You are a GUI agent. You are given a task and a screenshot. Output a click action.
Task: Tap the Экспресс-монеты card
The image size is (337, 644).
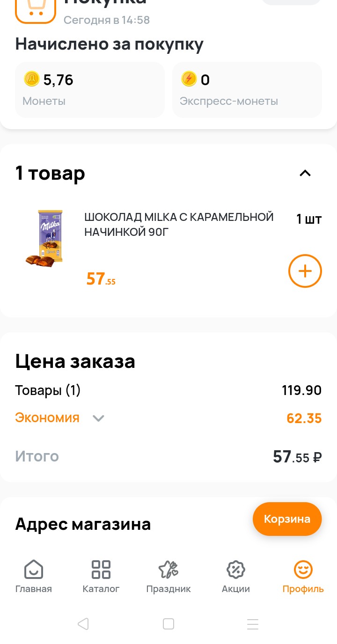click(x=247, y=89)
